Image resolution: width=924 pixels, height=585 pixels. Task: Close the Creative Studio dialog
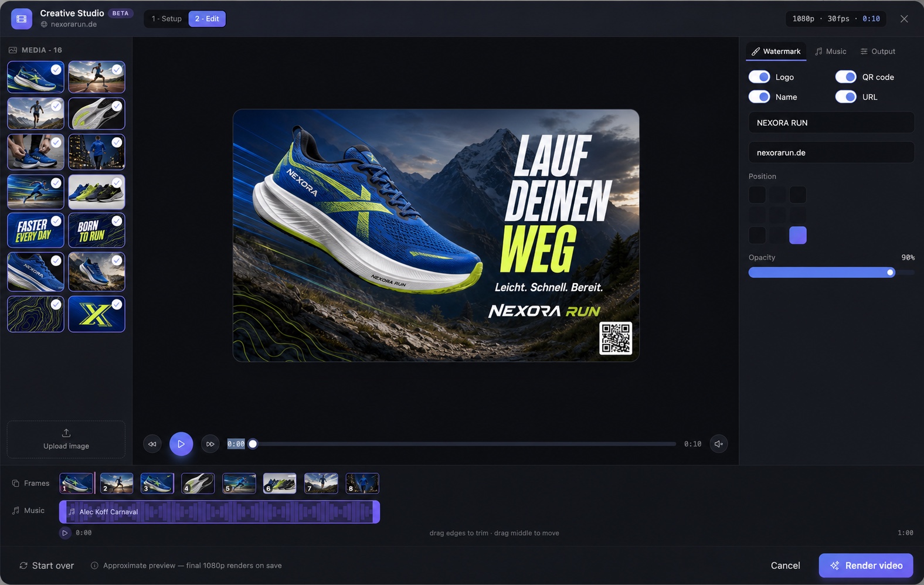pyautogui.click(x=904, y=19)
